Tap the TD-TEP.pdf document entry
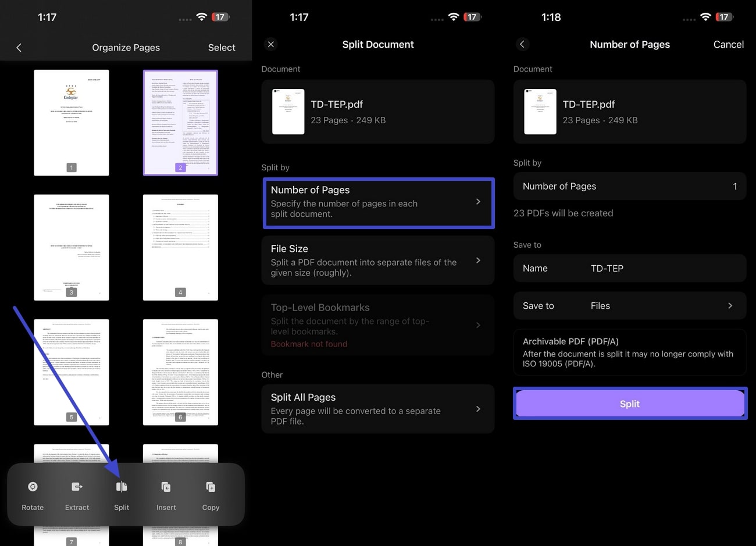Screen dimensions: 756x546 [378, 112]
